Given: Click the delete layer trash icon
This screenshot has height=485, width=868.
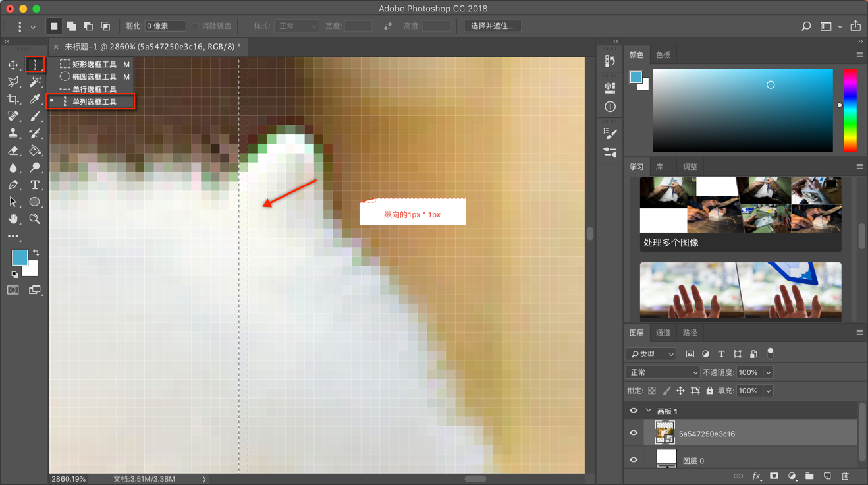Looking at the screenshot, I should [845, 476].
